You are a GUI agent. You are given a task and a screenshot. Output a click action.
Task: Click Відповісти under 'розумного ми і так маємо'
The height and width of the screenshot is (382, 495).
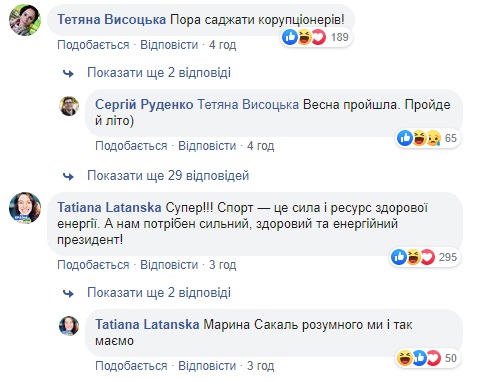click(x=207, y=366)
